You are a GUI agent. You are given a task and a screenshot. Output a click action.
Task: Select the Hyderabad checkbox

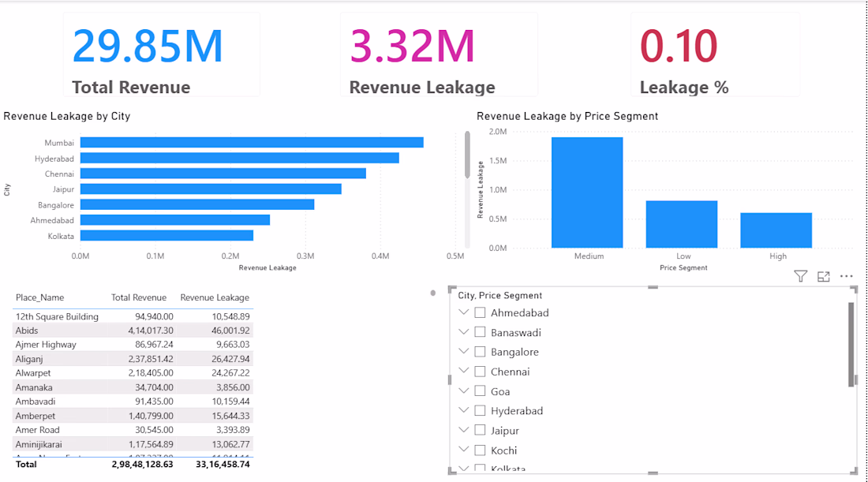coord(480,411)
